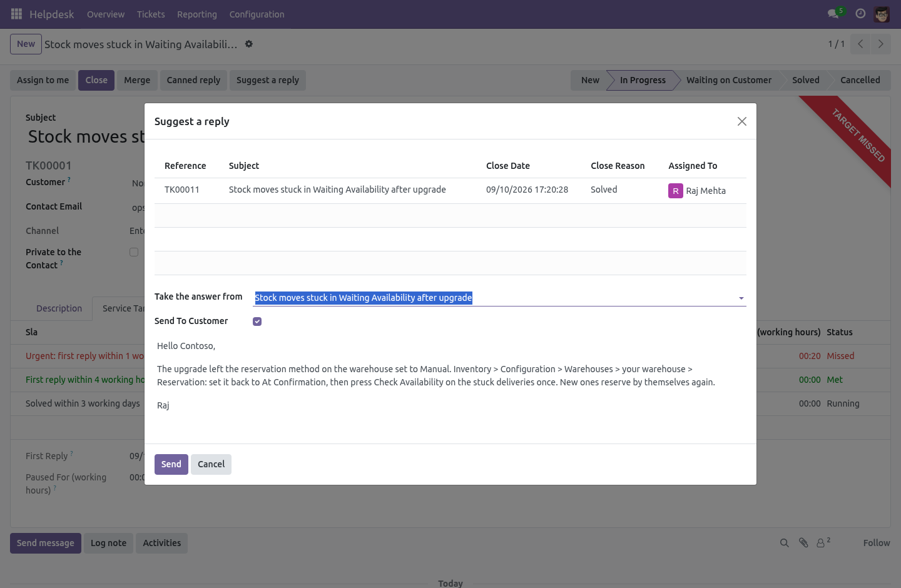901x588 pixels.
Task: Click the Follow link
Action: pos(877,543)
